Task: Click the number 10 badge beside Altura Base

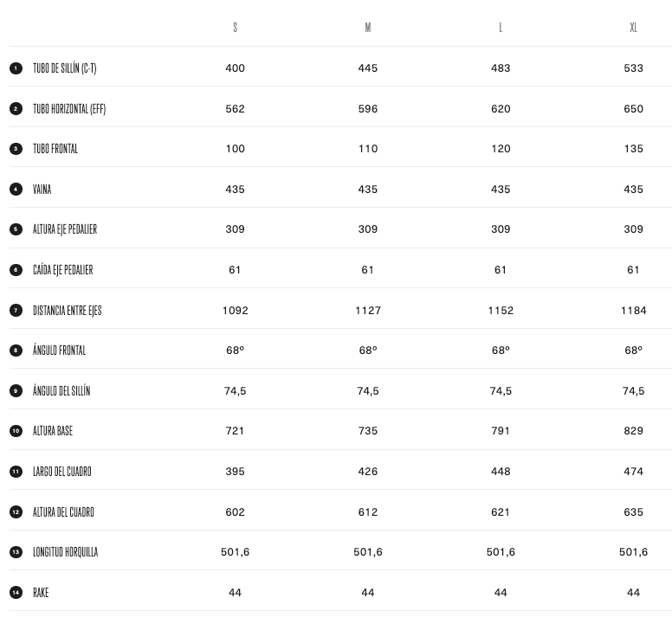Action: (16, 431)
